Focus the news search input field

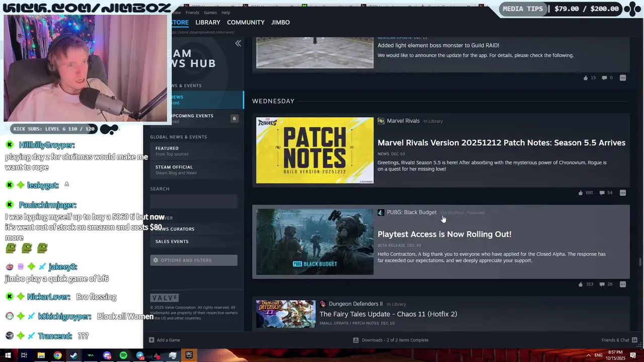194,202
